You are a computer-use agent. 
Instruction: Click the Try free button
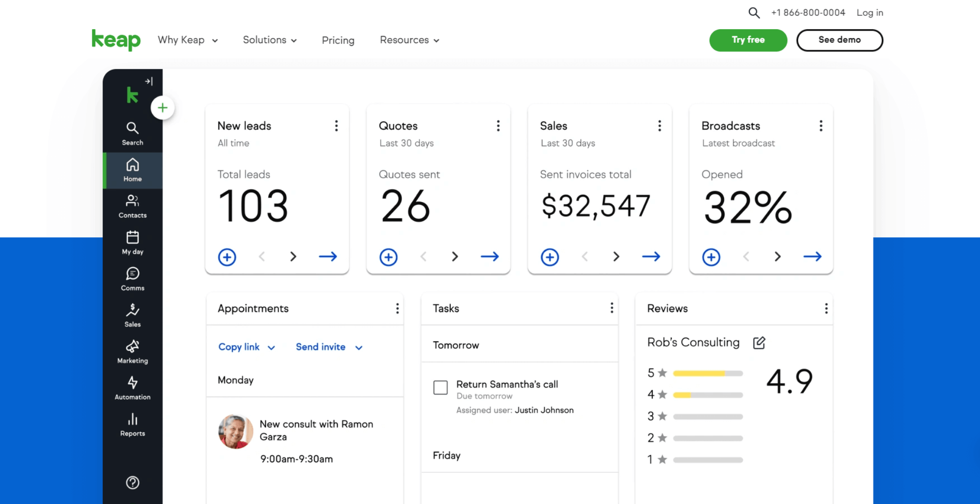pyautogui.click(x=748, y=40)
